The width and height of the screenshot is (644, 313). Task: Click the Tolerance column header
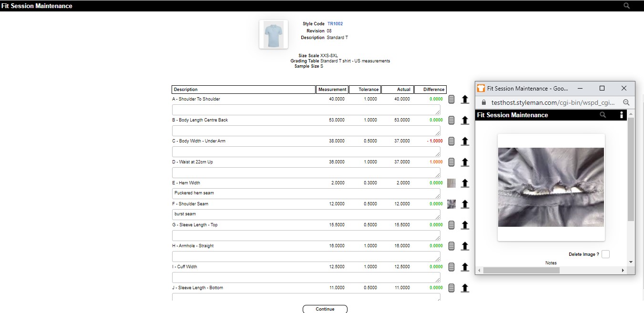365,90
